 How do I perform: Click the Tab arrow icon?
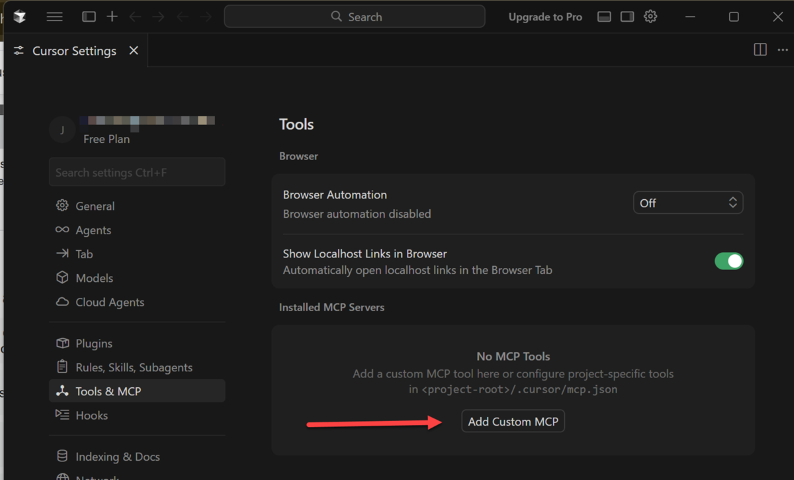62,253
